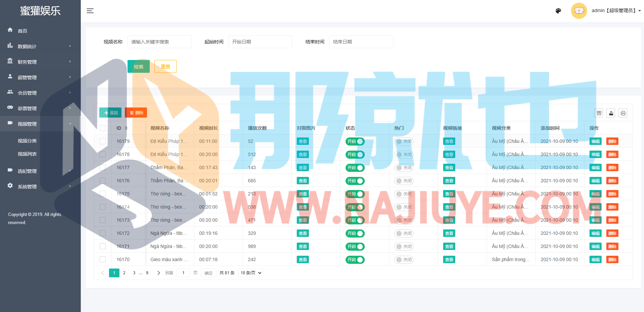
Task: Open 视频分类 in the sidebar submenu
Action: tap(27, 141)
